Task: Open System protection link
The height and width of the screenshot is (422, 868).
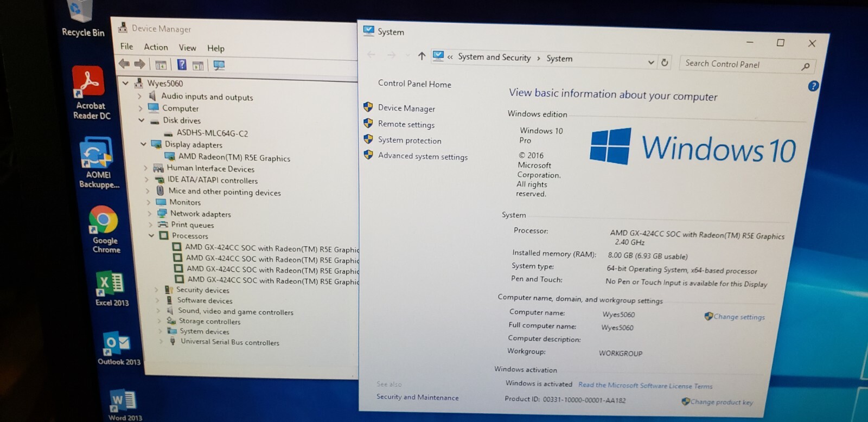Action: 410,140
